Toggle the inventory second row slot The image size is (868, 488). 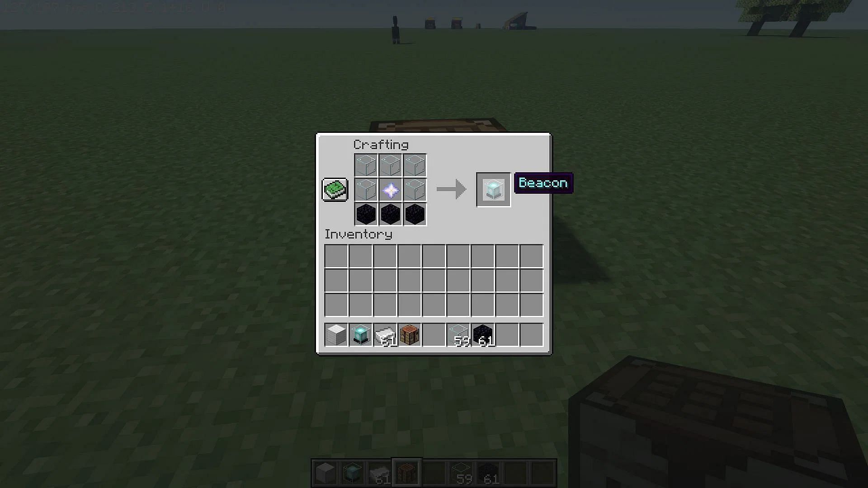(x=336, y=278)
